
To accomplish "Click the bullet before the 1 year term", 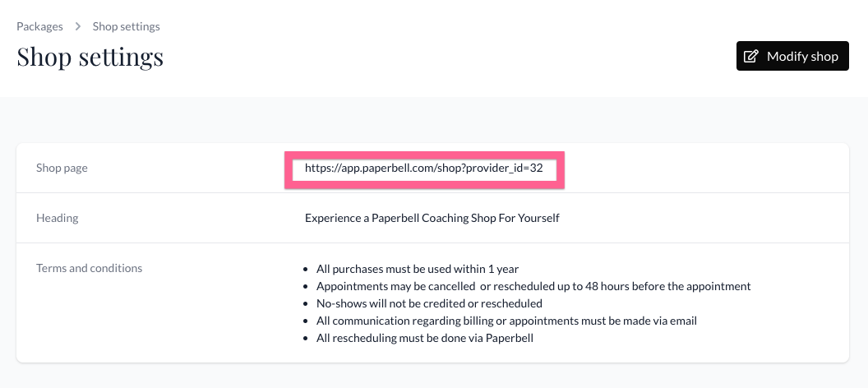I will pos(307,269).
